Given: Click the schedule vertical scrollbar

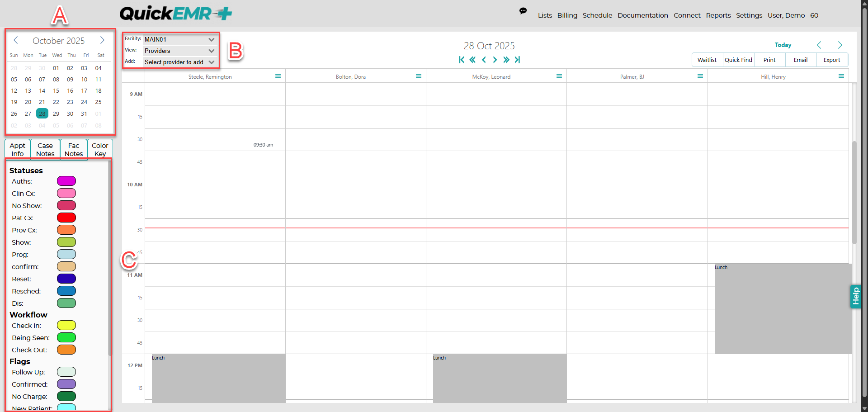Looking at the screenshot, I should pos(854,193).
